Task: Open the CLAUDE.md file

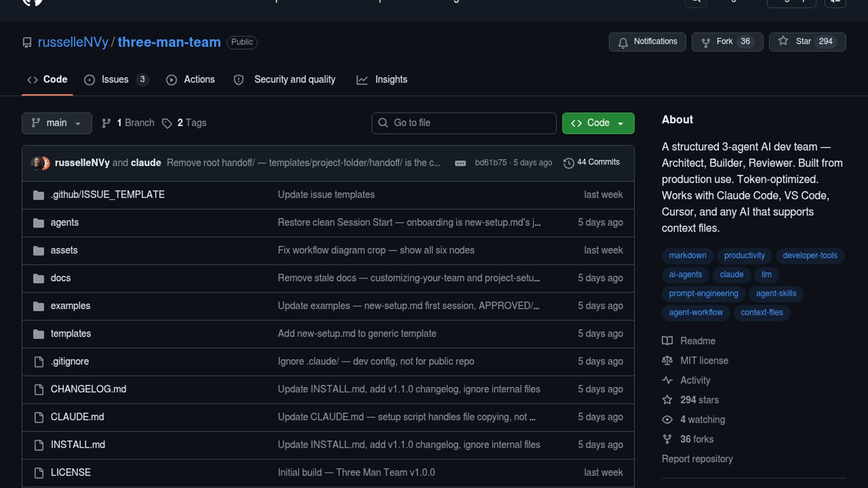Action: (77, 417)
